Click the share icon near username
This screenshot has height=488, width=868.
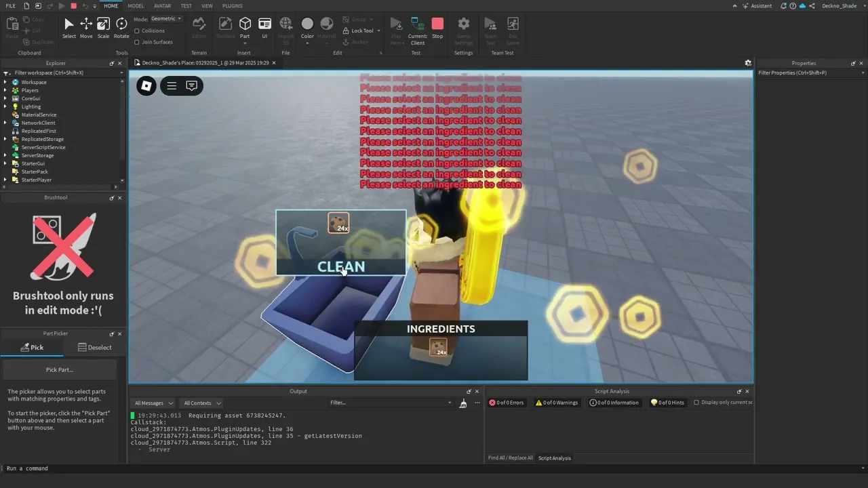coord(812,5)
